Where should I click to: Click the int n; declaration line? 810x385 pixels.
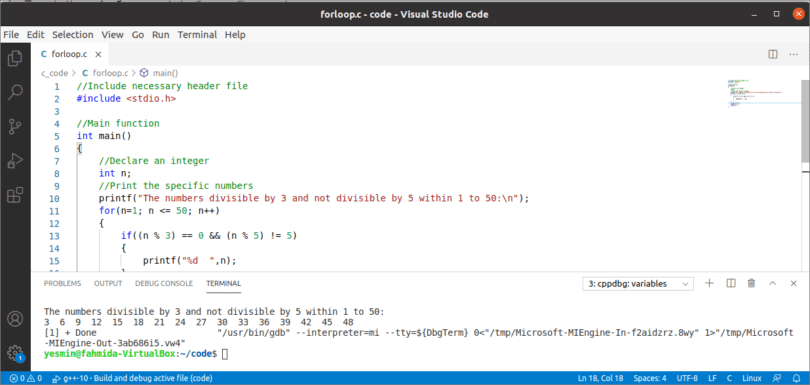point(115,173)
